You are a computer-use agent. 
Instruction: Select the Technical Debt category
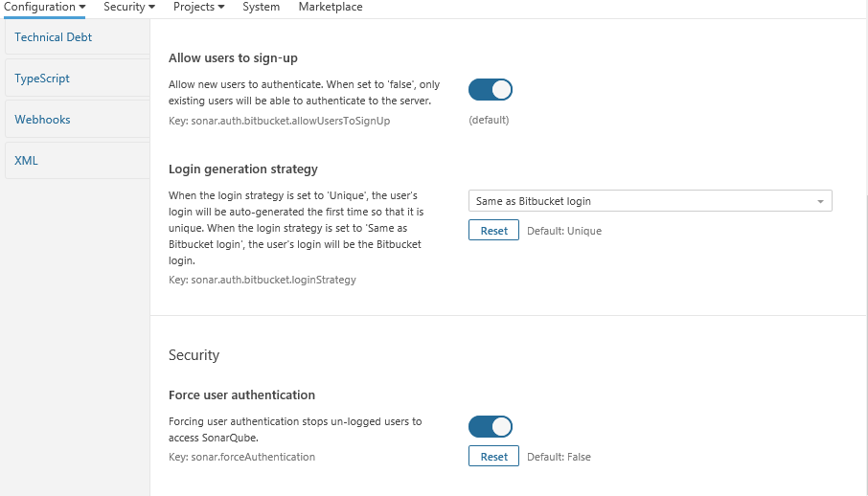(54, 37)
